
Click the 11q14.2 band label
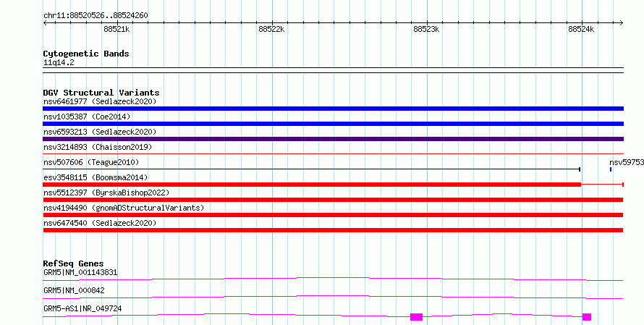tap(59, 63)
